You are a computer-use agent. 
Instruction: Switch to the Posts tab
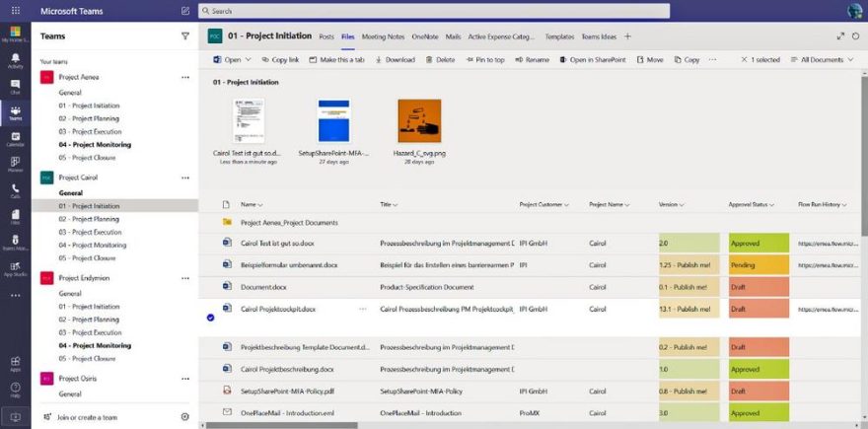326,36
